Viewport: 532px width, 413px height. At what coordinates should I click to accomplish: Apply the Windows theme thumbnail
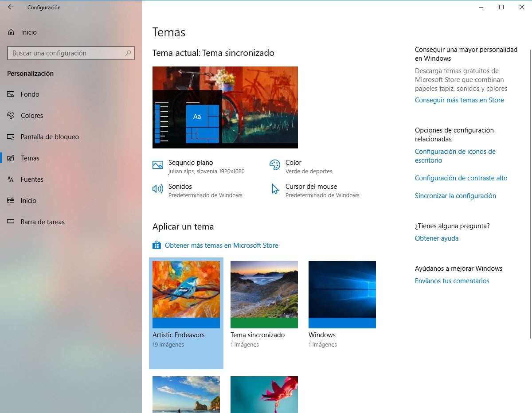click(x=342, y=295)
